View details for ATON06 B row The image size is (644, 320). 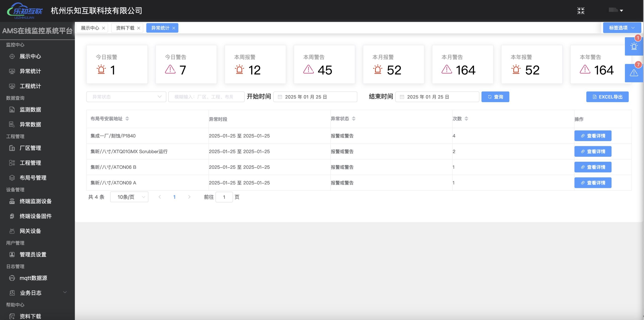[593, 167]
